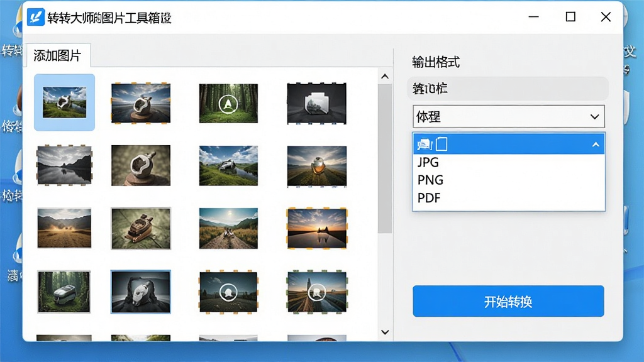Select the dark grey folder-shaped object thumbnail
Viewport: 644px width, 362px height.
[317, 104]
